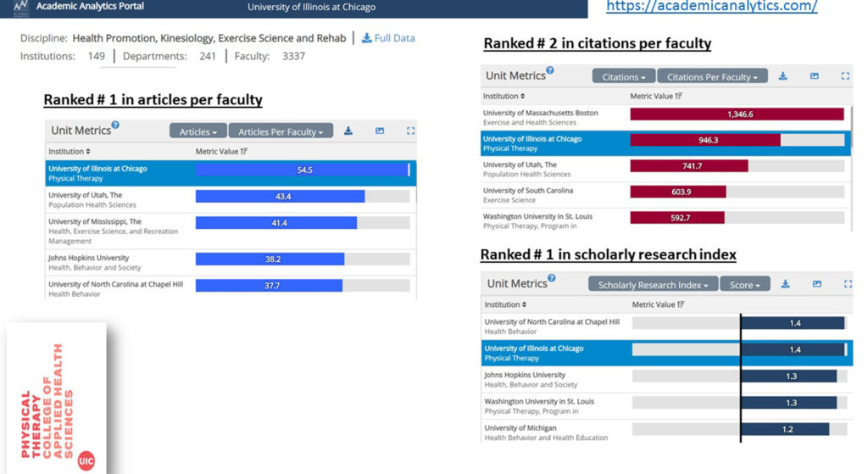Export citations chart as image
Screen dimensions: 868x474
[x=815, y=75]
